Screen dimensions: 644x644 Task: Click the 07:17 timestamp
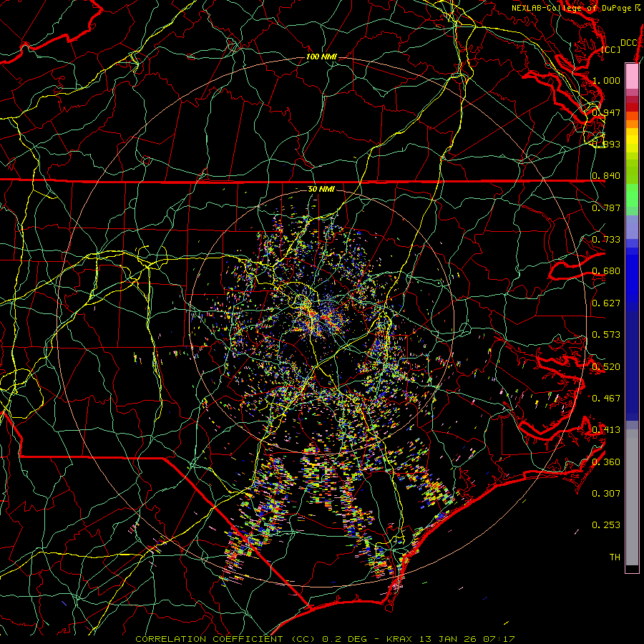click(499, 639)
